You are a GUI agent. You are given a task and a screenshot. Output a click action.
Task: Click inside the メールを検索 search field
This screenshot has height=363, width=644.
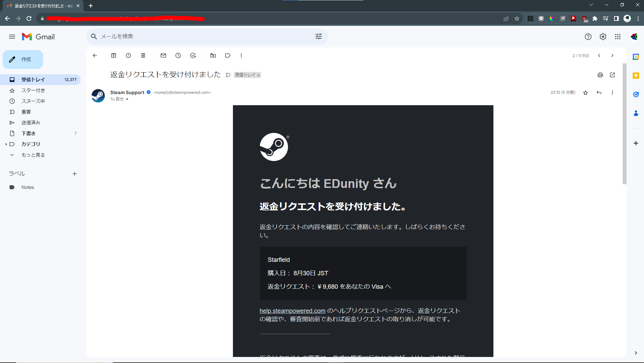pos(202,36)
